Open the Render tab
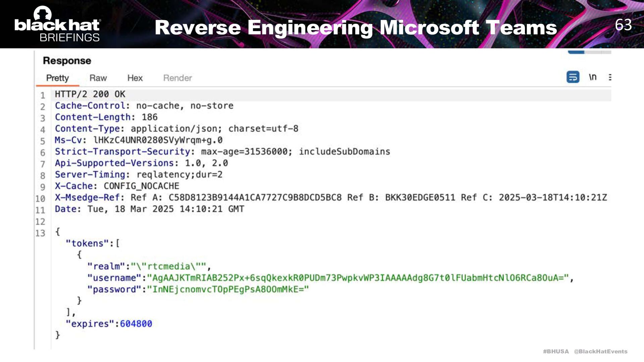This screenshot has width=644, height=362. click(177, 78)
